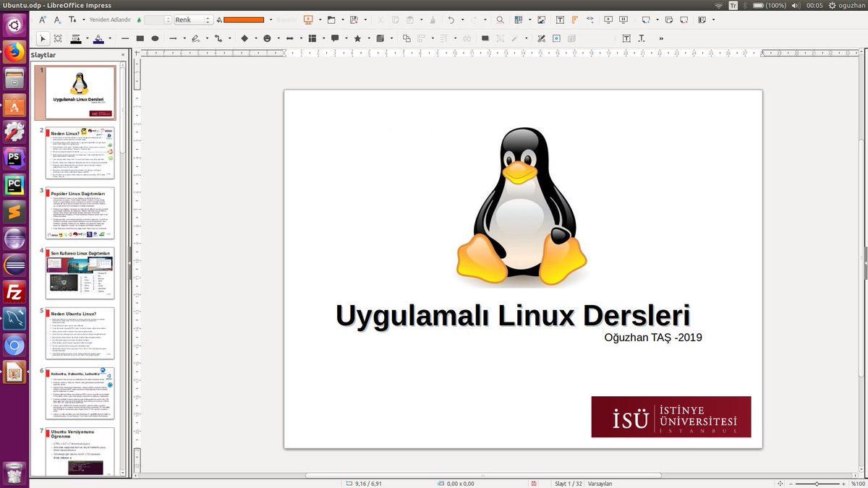This screenshot has width=868, height=488.
Task: Open find and replace magnifier icon
Action: pyautogui.click(x=500, y=20)
